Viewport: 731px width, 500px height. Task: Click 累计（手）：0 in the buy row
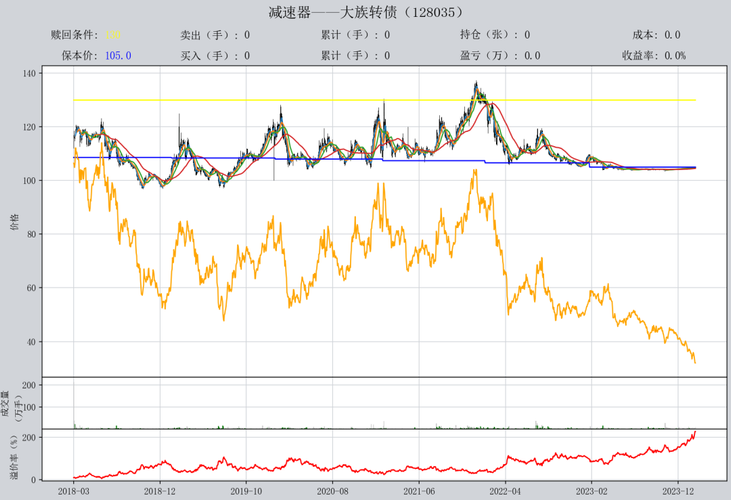(355, 55)
